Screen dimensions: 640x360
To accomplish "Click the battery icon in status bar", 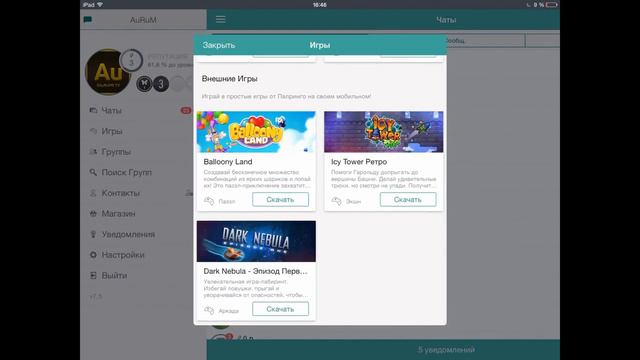I will 551,4.
